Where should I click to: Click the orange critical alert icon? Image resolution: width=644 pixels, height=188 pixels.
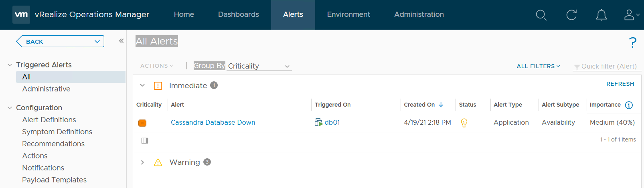pyautogui.click(x=142, y=123)
